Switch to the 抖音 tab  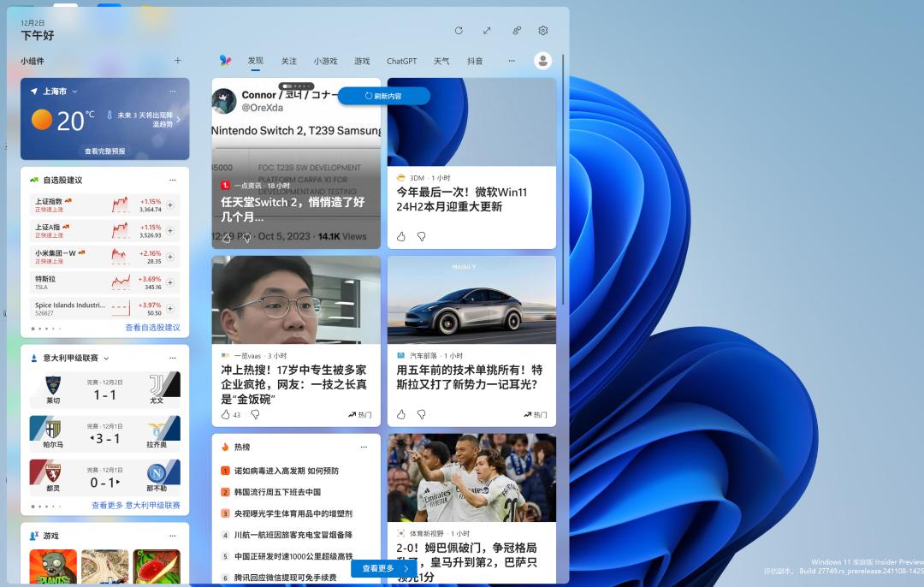475,62
